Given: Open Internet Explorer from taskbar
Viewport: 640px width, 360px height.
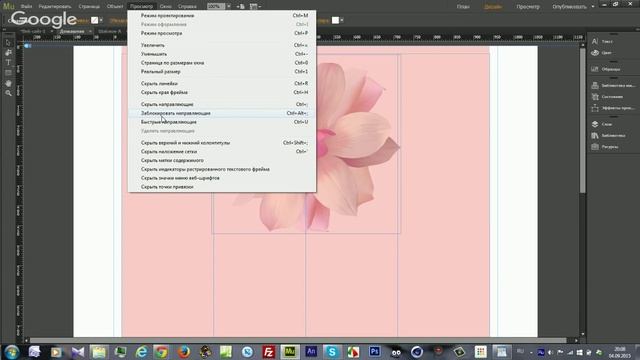Looking at the screenshot, I should click(x=141, y=352).
